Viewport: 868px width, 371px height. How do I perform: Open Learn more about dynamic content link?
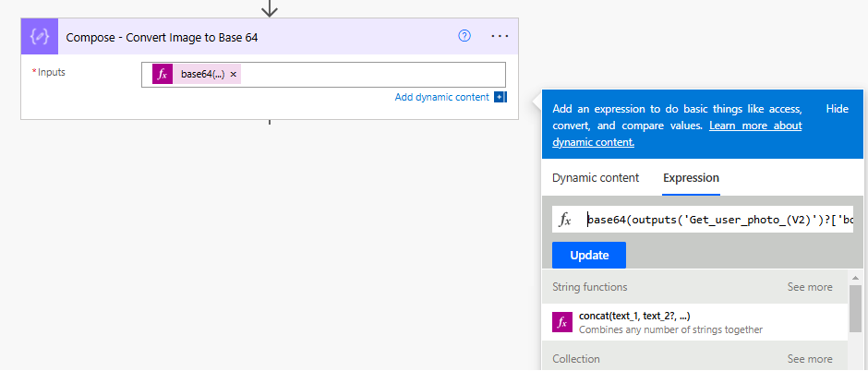tap(677, 134)
